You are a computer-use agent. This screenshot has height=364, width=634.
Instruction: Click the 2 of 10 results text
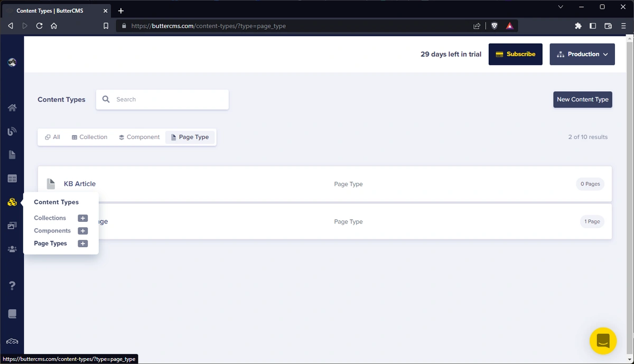pyautogui.click(x=588, y=137)
